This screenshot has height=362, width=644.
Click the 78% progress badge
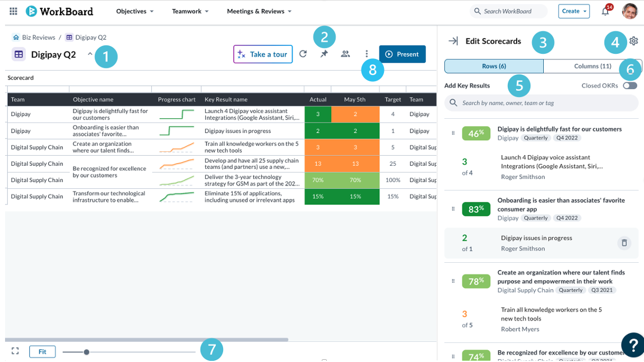coord(476,281)
